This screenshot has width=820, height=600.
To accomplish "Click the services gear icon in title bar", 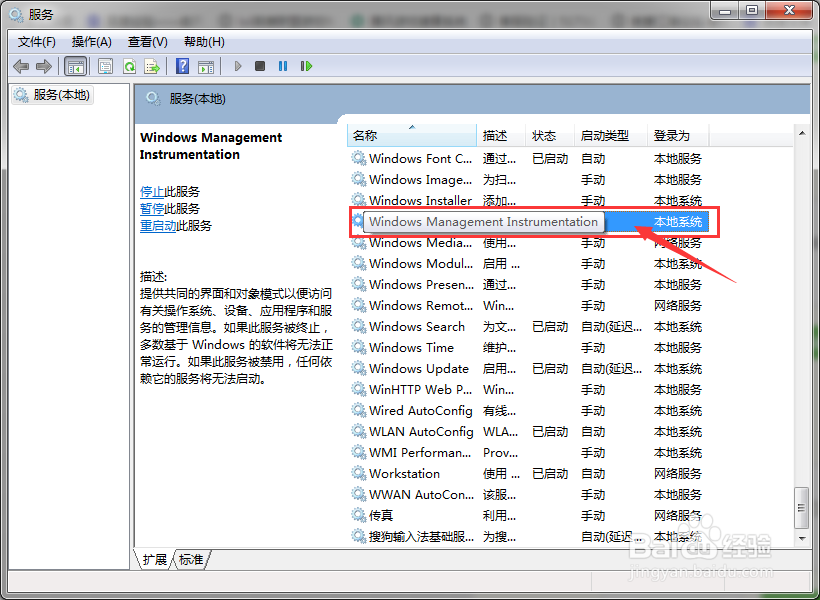I will (x=16, y=14).
